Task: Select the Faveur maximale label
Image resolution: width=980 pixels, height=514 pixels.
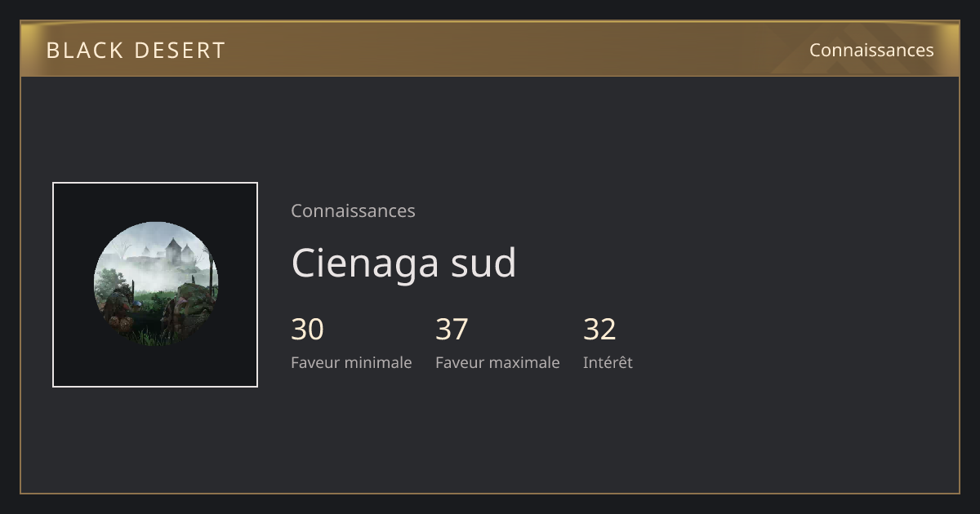Action: point(497,362)
